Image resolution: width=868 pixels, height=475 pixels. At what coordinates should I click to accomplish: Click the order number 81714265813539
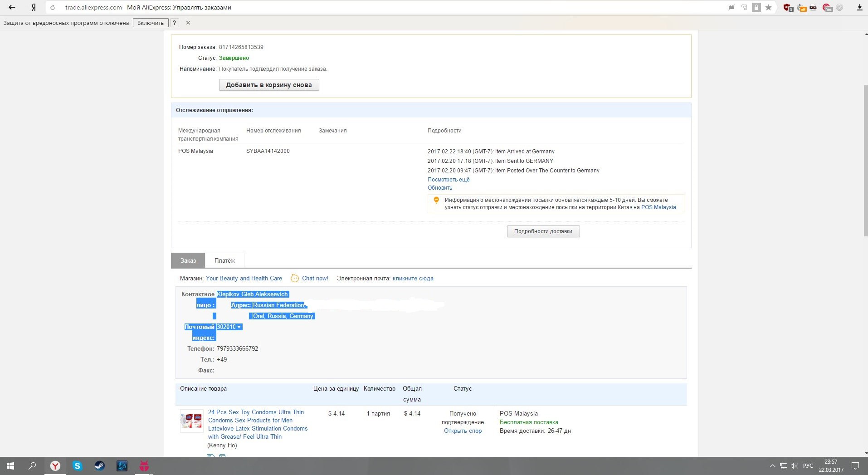tap(241, 47)
